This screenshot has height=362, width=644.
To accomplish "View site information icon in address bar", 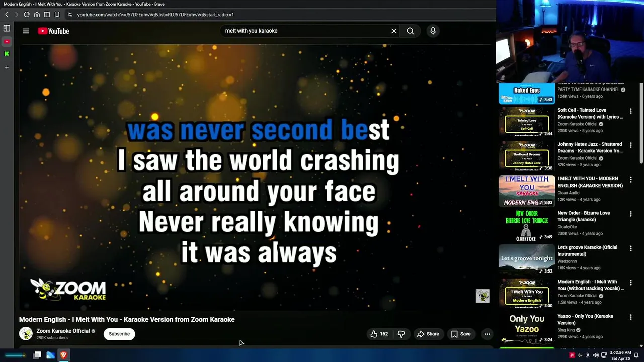I will [x=70, y=15].
